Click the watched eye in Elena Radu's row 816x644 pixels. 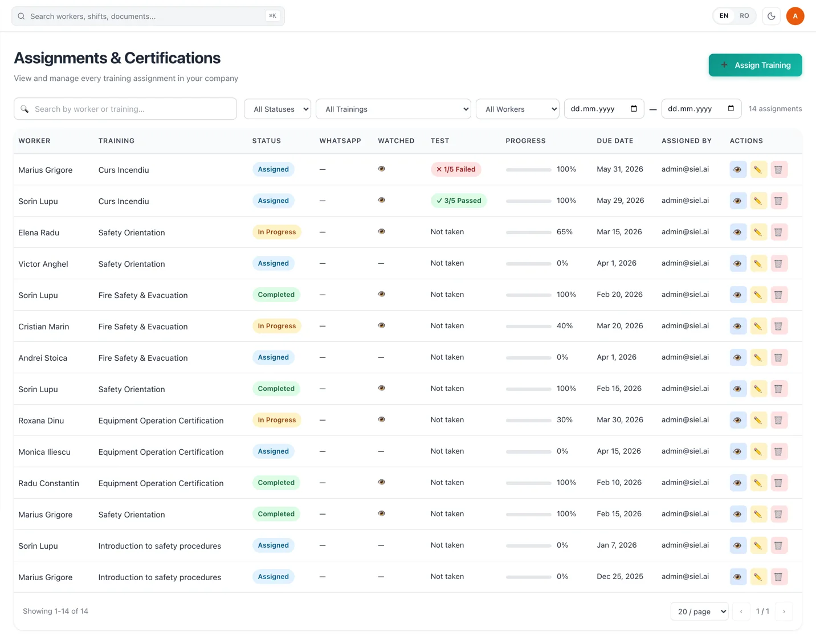click(382, 231)
